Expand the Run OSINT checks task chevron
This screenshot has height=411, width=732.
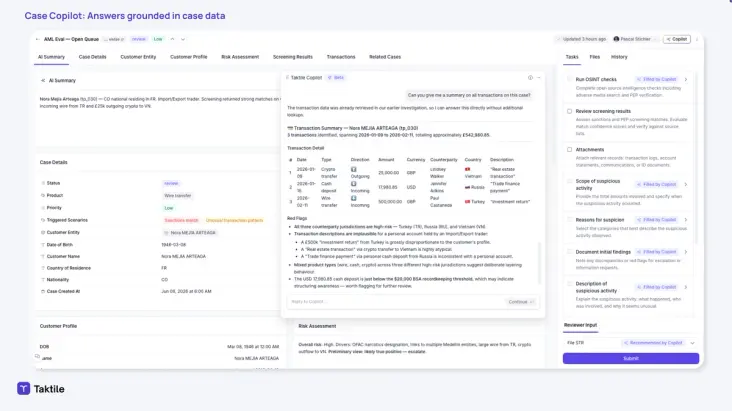[x=686, y=79]
